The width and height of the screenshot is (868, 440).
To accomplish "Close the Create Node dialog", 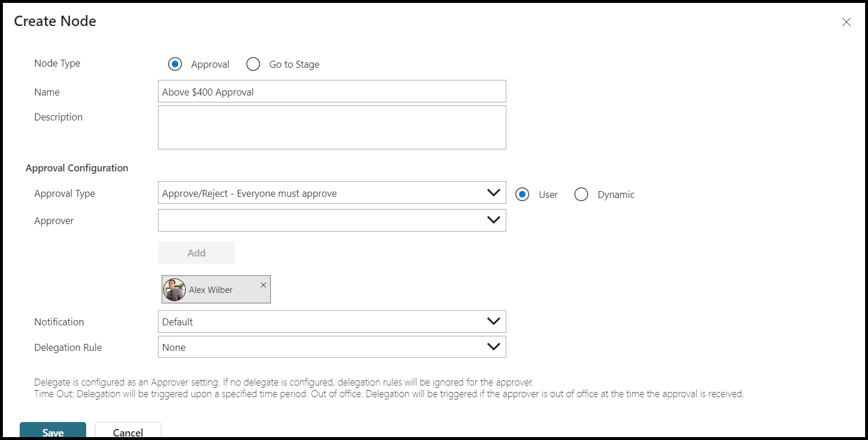I will tap(846, 23).
